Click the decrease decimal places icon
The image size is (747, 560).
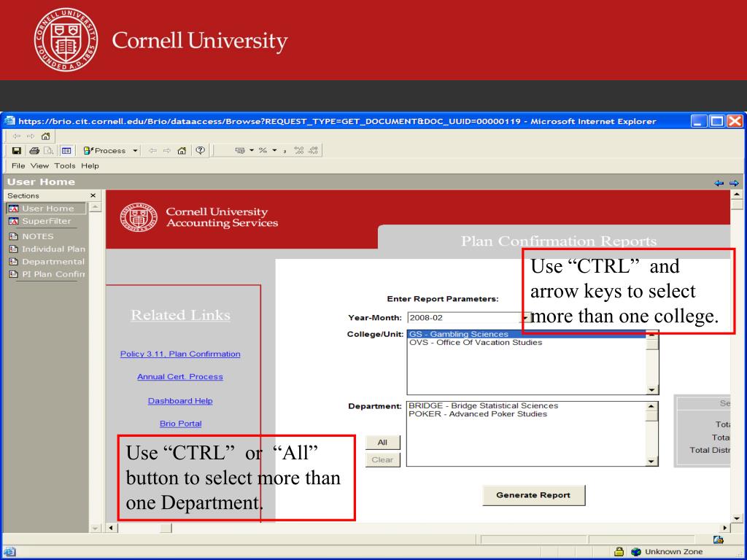(x=313, y=150)
